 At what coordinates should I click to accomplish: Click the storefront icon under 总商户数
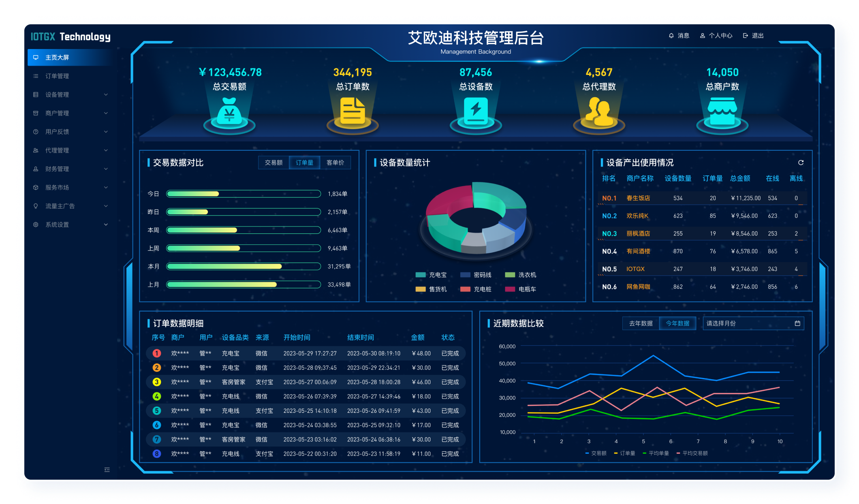coord(722,112)
